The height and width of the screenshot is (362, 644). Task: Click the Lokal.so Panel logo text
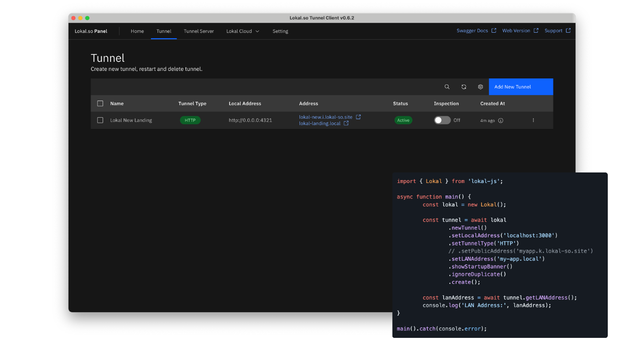coord(91,31)
